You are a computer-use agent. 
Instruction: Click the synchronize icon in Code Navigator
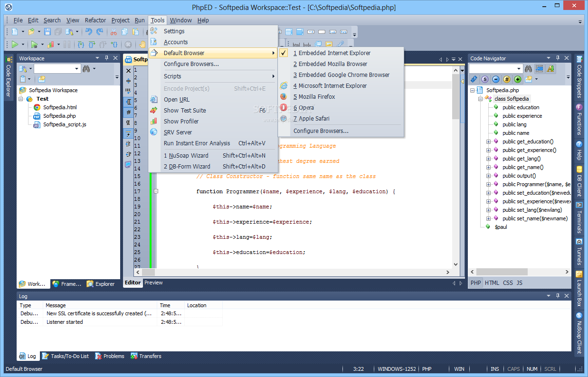pos(474,79)
